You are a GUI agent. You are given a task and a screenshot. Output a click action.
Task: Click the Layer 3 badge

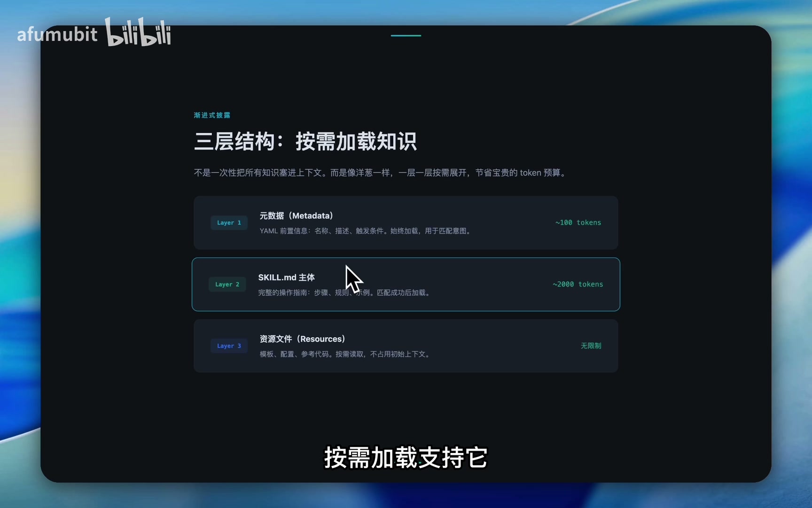229,346
